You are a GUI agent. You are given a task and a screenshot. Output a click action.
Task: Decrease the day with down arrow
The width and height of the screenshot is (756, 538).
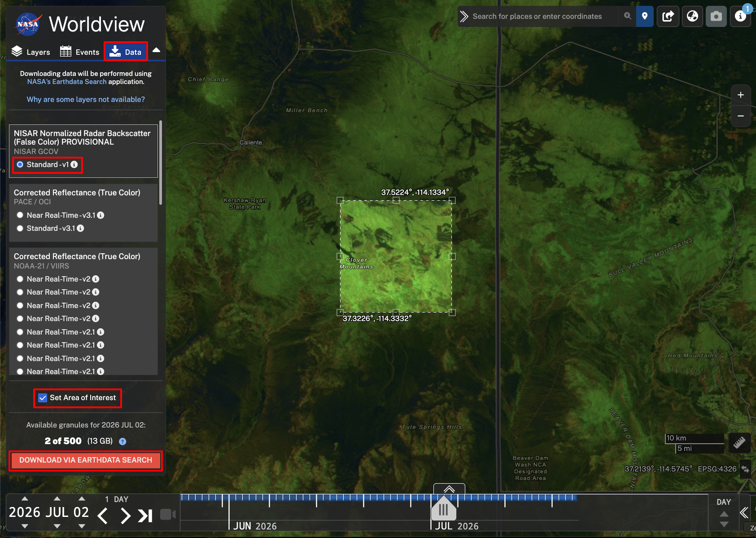tap(82, 526)
